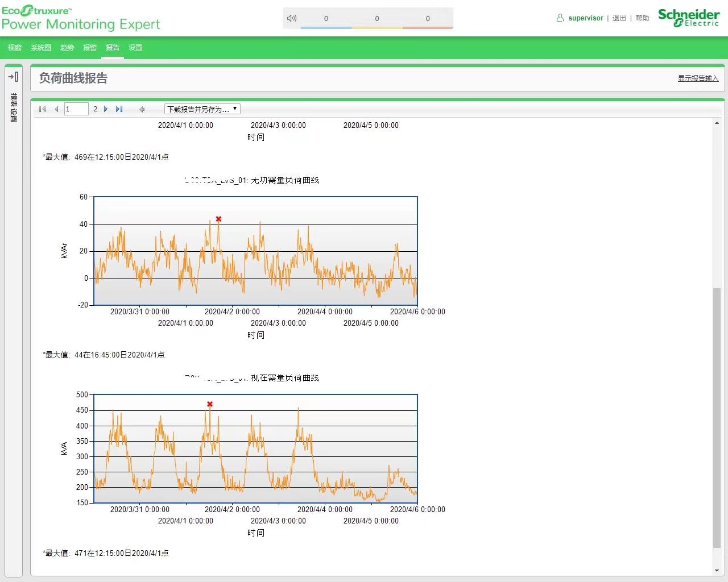Jump to last report page
Image resolution: width=728 pixels, height=582 pixels.
click(119, 109)
